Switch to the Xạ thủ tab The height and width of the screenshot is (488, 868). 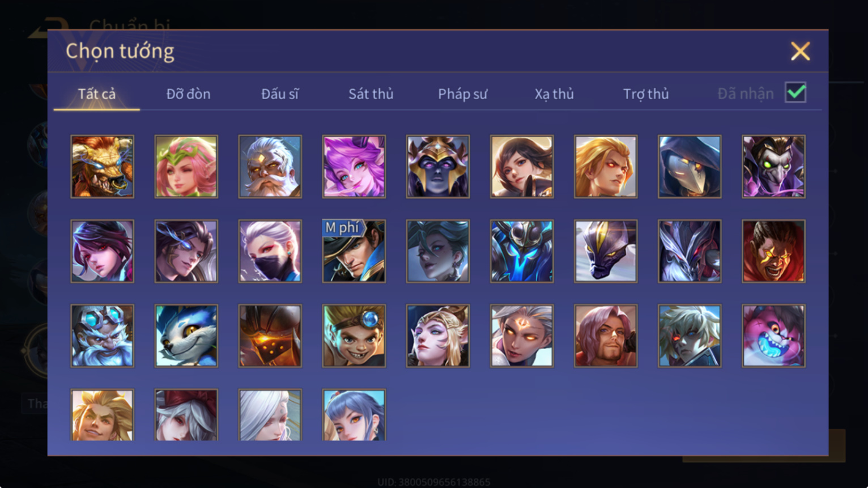pos(554,94)
